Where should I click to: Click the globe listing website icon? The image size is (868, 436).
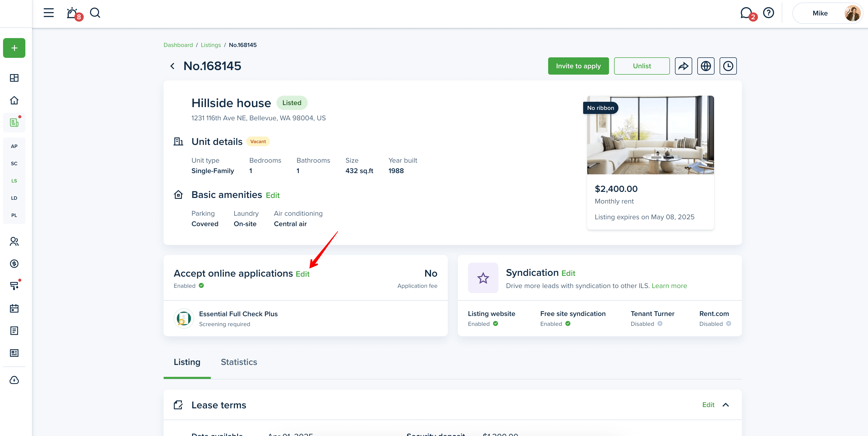[706, 66]
